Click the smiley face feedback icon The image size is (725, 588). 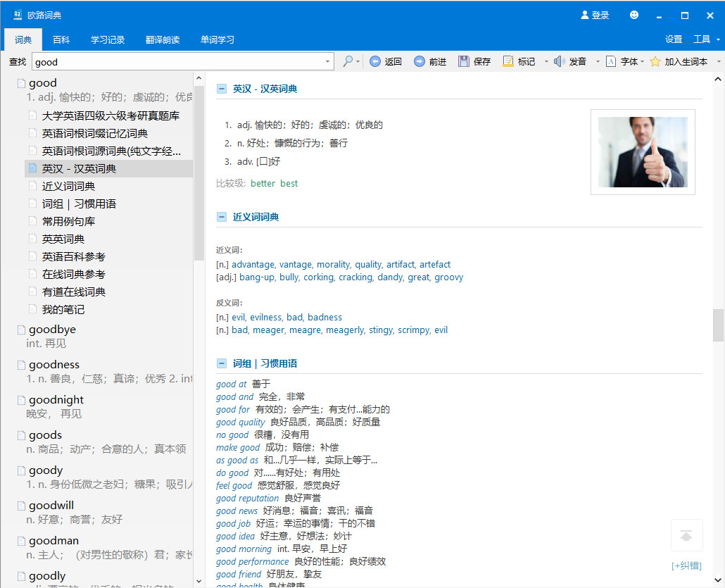[x=634, y=15]
